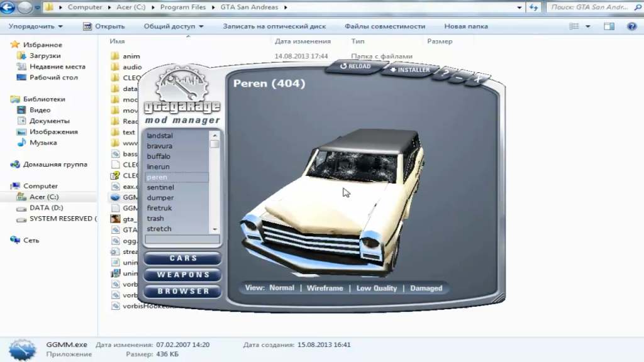Switch the view mode to Normal

[x=282, y=288]
